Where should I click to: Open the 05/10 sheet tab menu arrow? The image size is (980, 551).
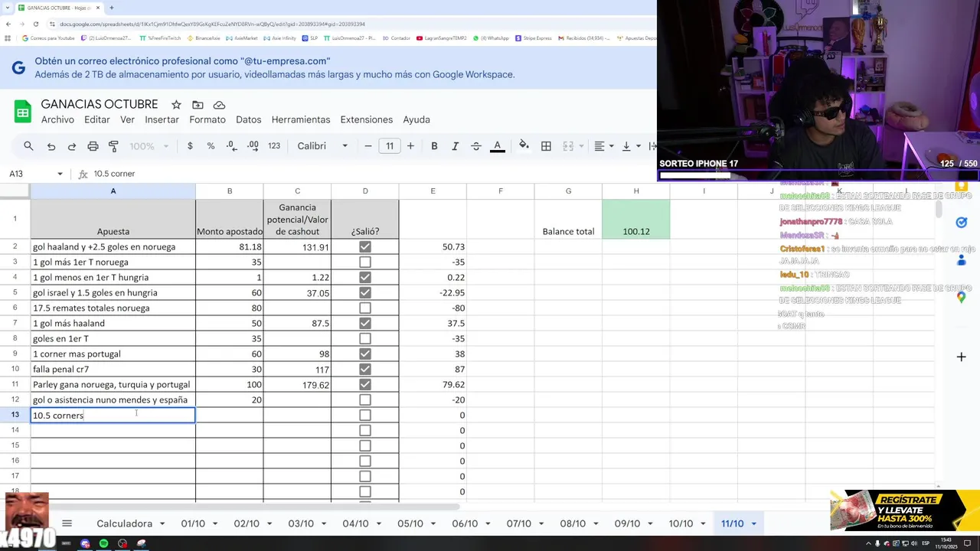click(432, 524)
